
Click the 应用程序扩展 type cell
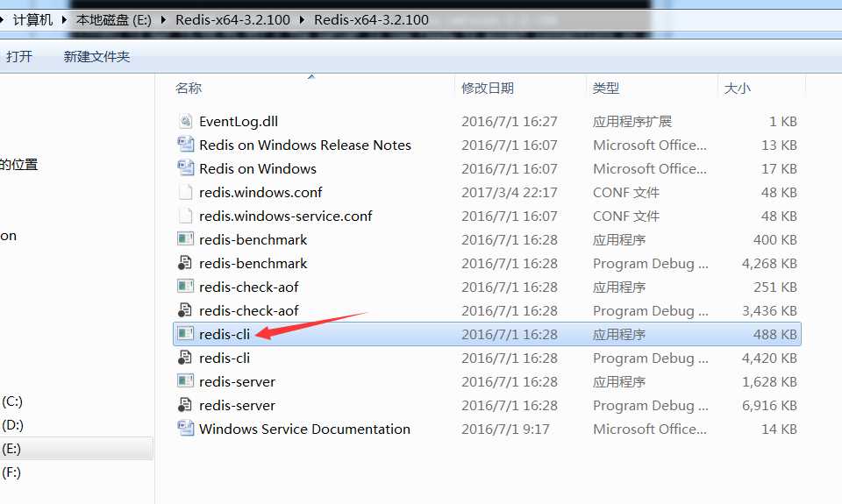tap(632, 121)
